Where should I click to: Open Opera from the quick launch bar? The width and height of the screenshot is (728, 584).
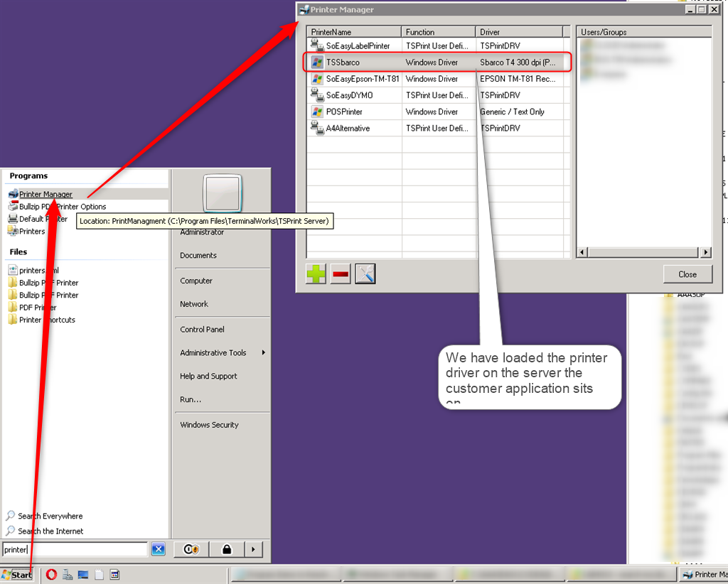point(51,575)
